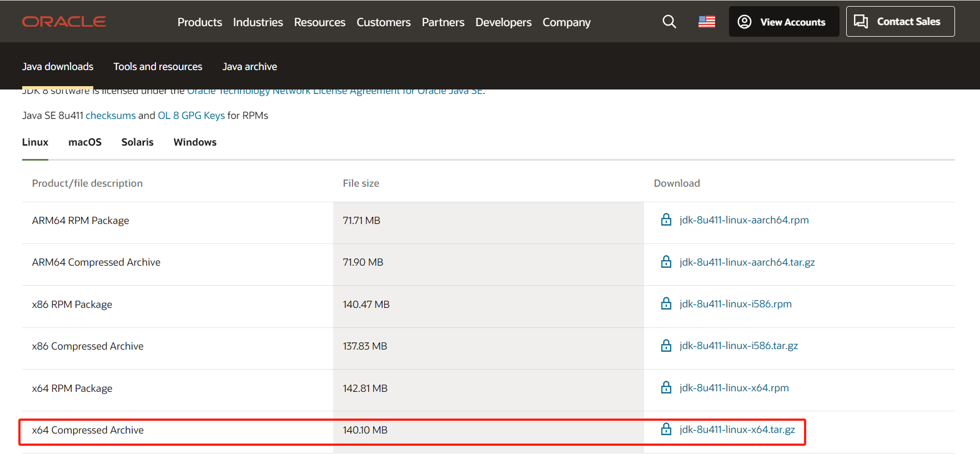Click the x86 RPM Package description
This screenshot has width=980, height=458.
(x=72, y=305)
